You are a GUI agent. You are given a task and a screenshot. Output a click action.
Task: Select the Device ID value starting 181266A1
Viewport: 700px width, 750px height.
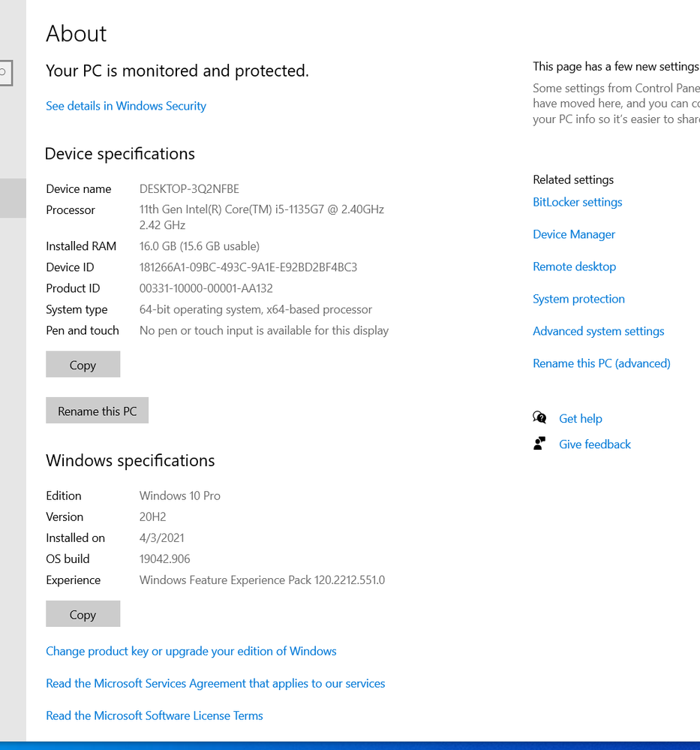tap(248, 267)
